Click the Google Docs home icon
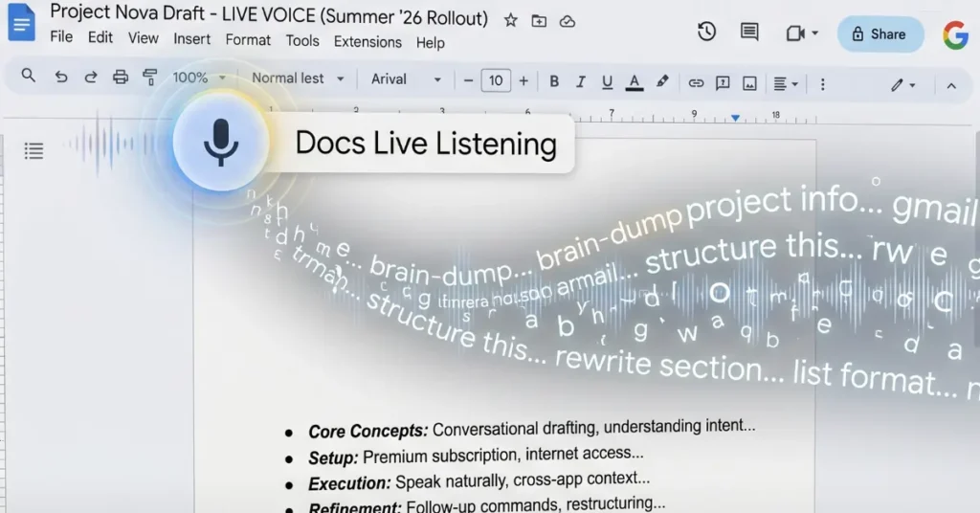 point(21,22)
